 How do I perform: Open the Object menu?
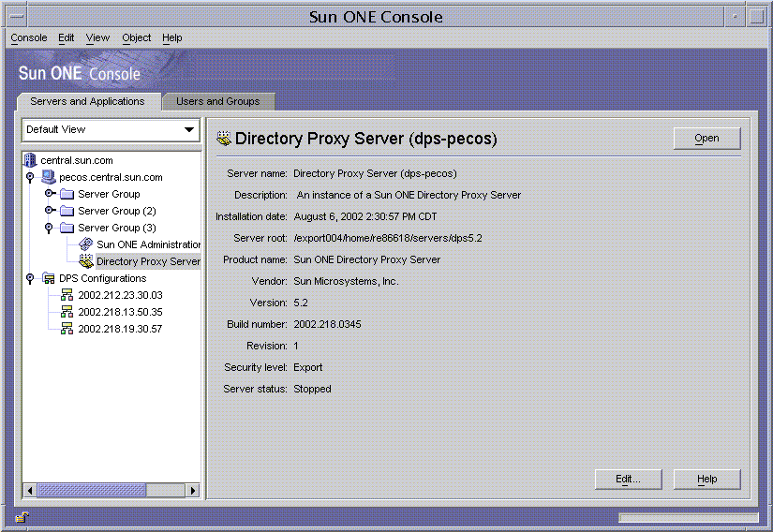tap(136, 37)
